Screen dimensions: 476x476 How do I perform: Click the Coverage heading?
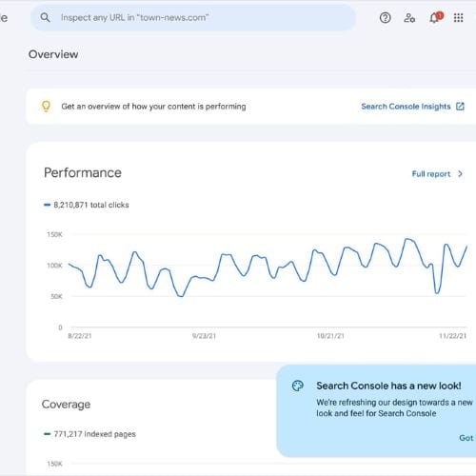tap(66, 405)
